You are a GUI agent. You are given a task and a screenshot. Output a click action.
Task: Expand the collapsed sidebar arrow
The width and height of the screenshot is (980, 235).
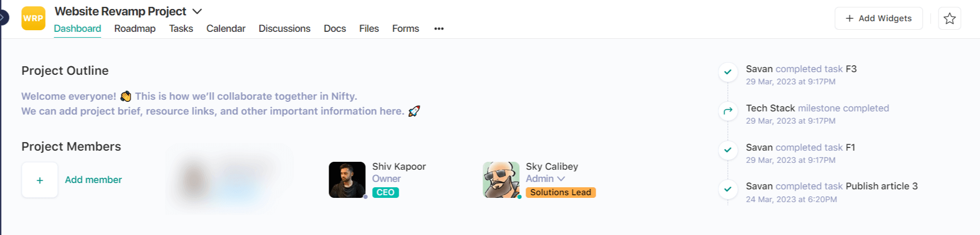click(3, 18)
